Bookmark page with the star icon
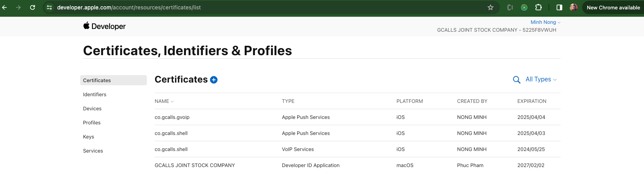 pyautogui.click(x=490, y=7)
